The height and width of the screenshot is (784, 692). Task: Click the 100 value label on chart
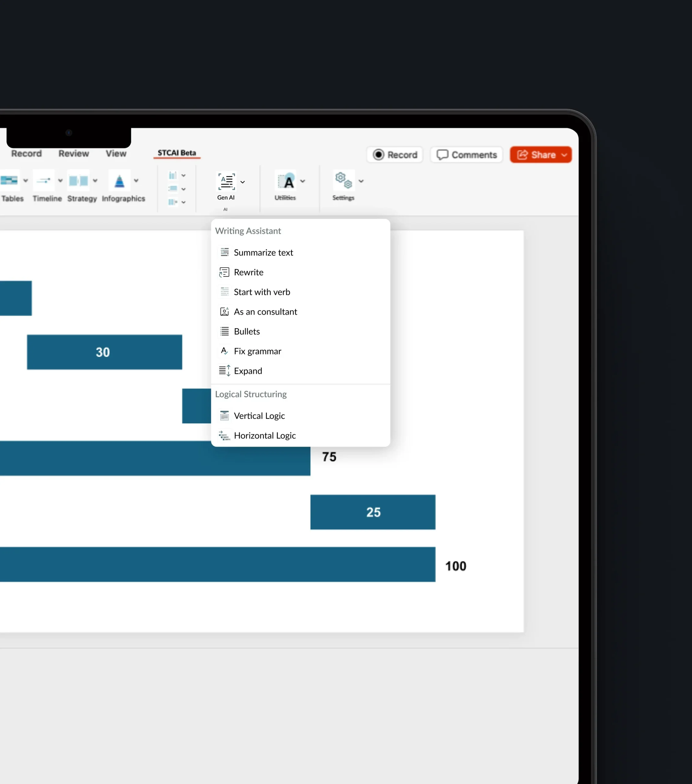[x=456, y=566]
